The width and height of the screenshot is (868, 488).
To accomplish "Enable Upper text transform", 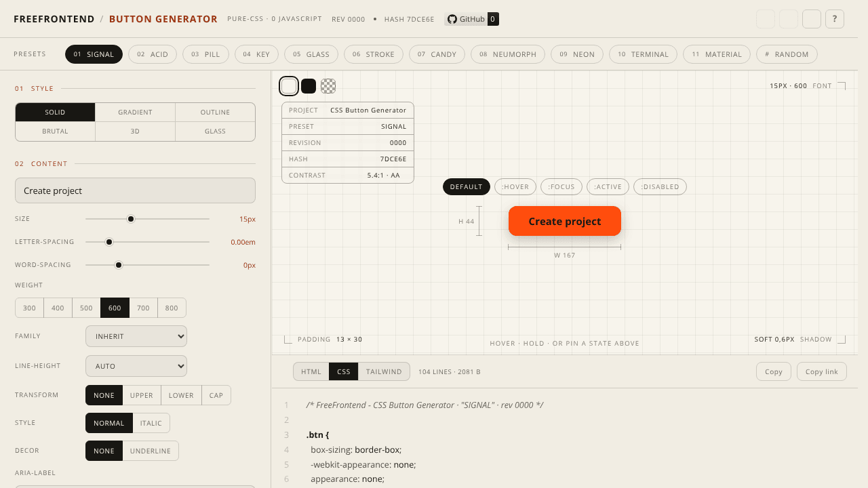I will click(x=142, y=395).
